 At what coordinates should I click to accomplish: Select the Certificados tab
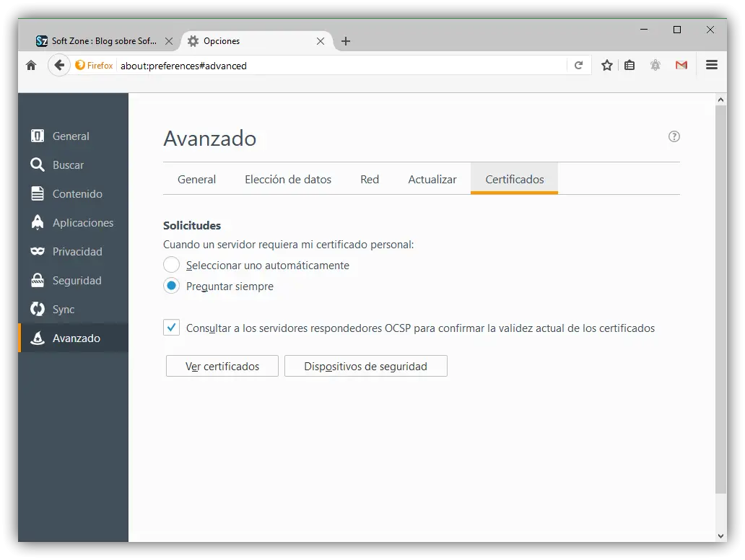pyautogui.click(x=515, y=179)
